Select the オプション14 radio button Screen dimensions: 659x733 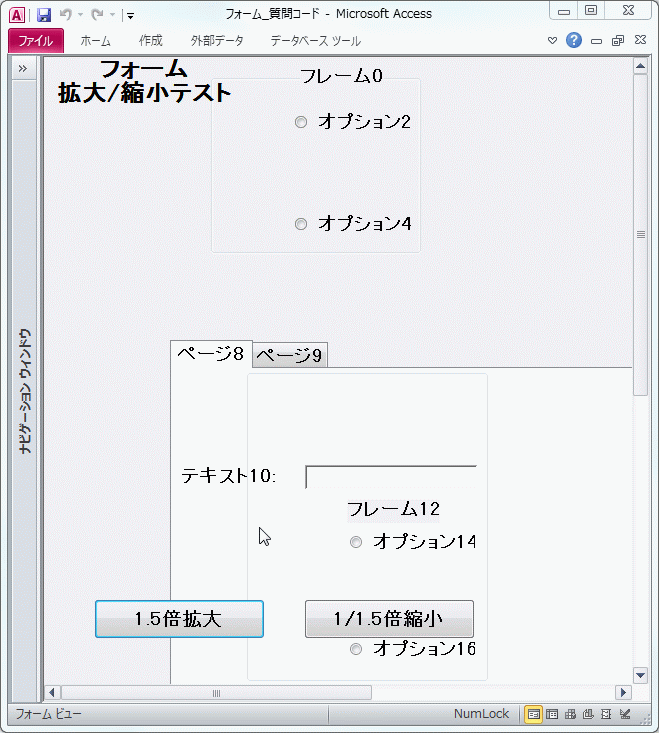click(356, 542)
